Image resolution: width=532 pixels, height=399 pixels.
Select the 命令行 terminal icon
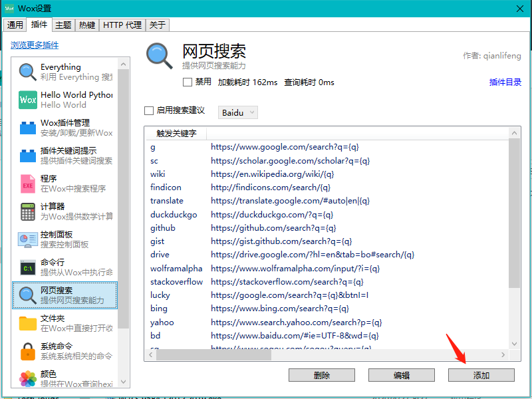click(28, 268)
